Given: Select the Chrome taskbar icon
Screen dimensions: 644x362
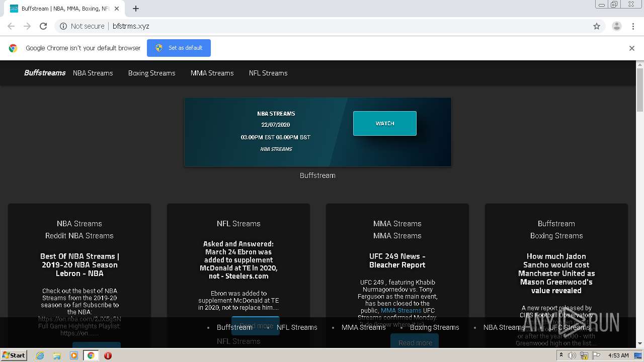Looking at the screenshot, I should tap(91, 355).
